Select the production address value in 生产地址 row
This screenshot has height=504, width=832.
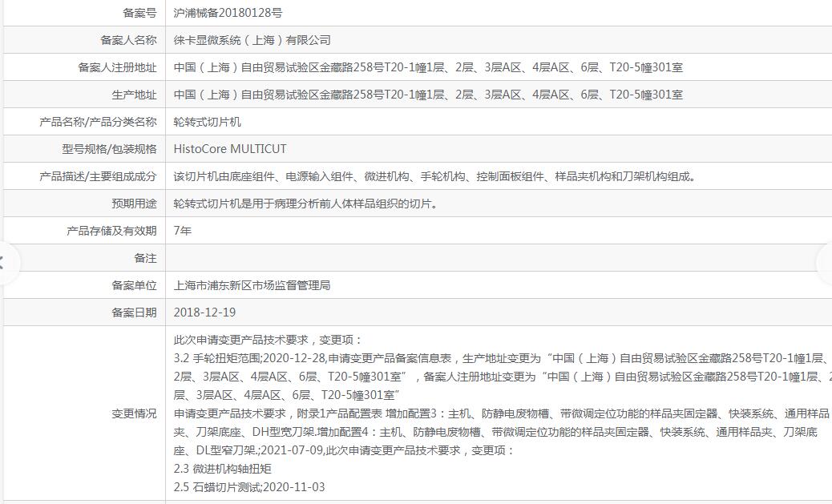pos(428,95)
